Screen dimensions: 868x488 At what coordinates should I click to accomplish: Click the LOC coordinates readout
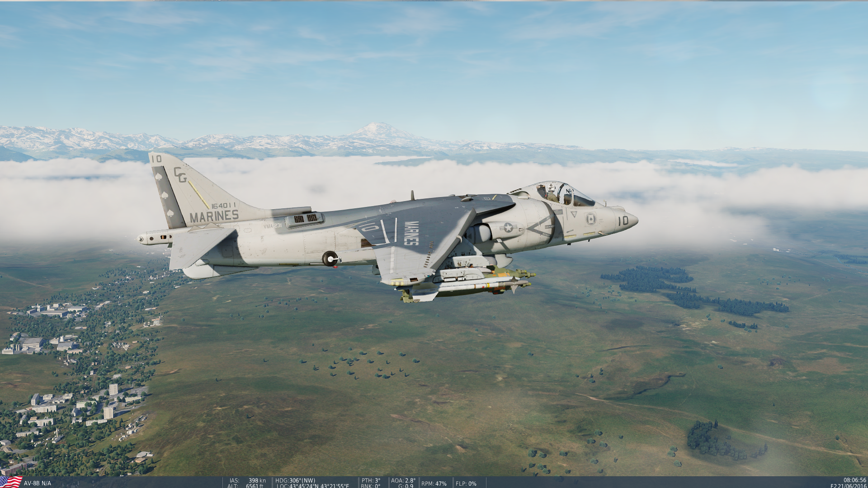(x=312, y=486)
